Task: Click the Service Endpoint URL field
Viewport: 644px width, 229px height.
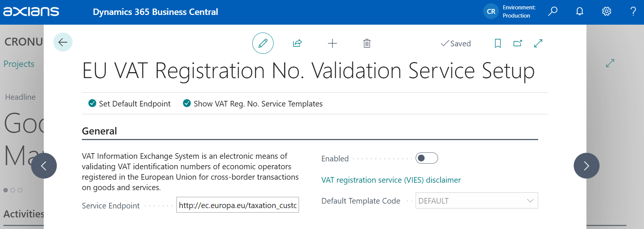Action: (237, 205)
